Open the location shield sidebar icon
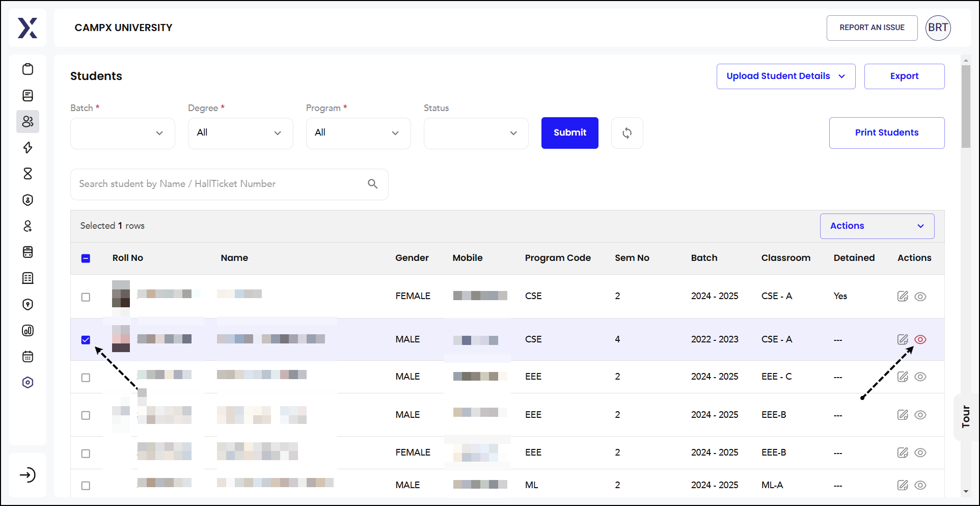The width and height of the screenshot is (980, 506). coord(28,305)
